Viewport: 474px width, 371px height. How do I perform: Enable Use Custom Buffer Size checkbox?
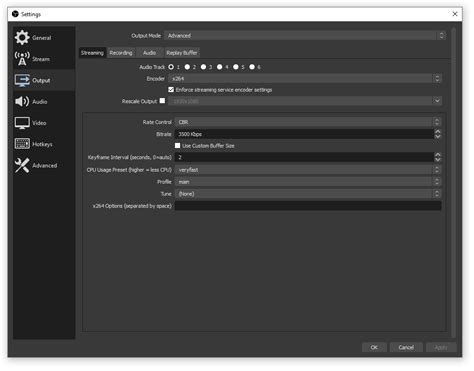(178, 146)
